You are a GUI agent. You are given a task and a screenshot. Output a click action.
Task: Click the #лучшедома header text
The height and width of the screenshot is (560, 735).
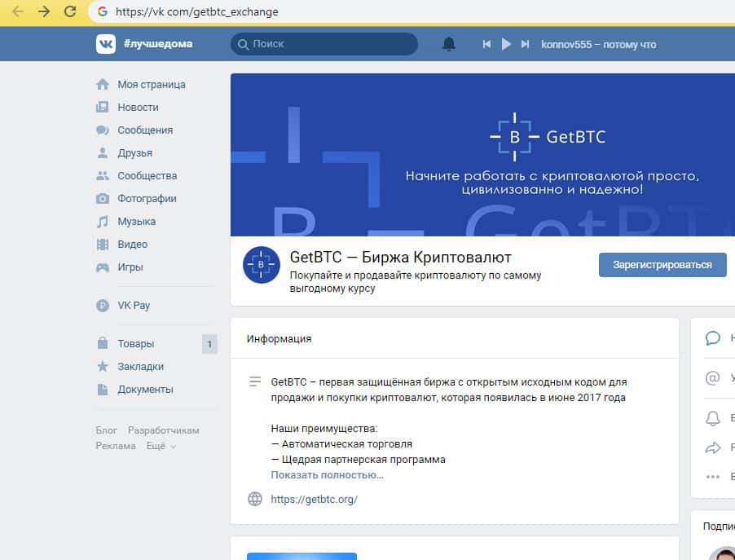tap(158, 44)
